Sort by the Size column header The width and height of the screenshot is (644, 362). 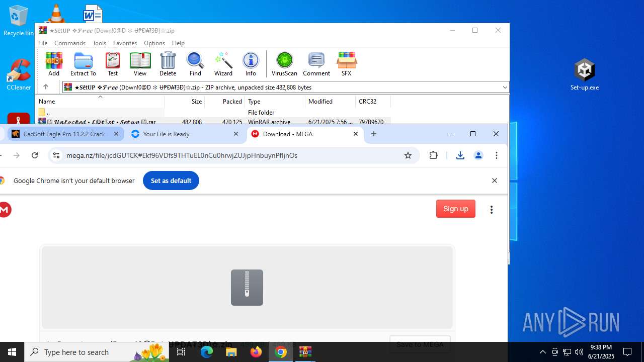point(184,101)
